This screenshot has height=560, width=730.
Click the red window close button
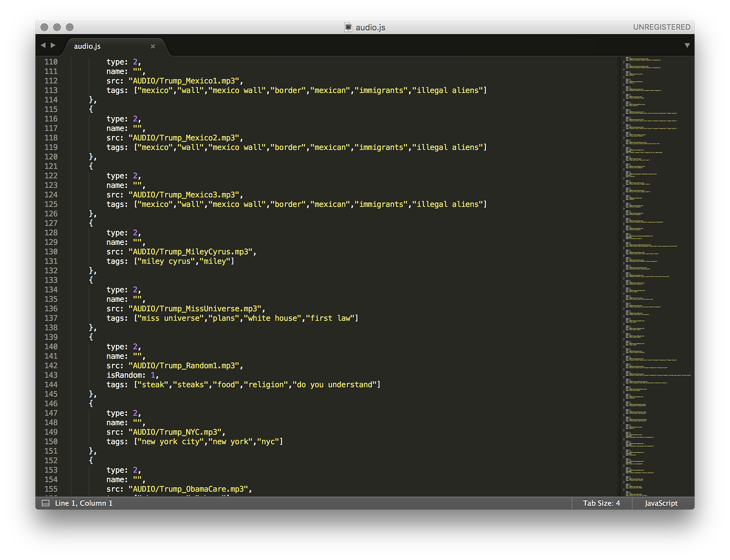[x=44, y=27]
